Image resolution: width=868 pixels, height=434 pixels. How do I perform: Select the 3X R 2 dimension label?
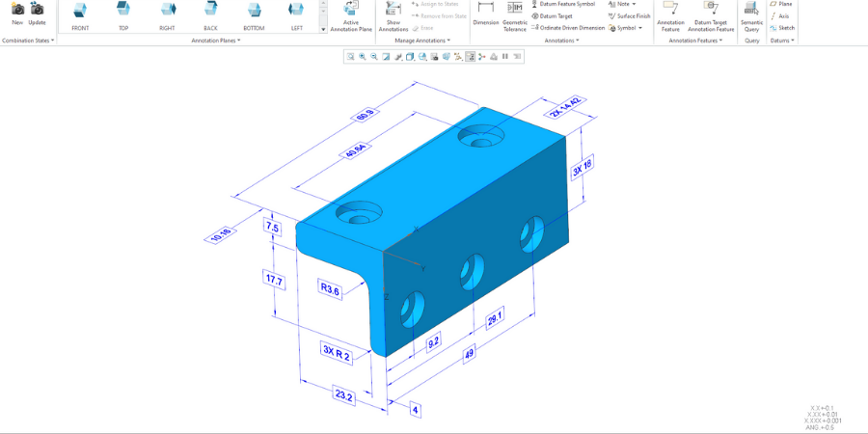click(337, 355)
